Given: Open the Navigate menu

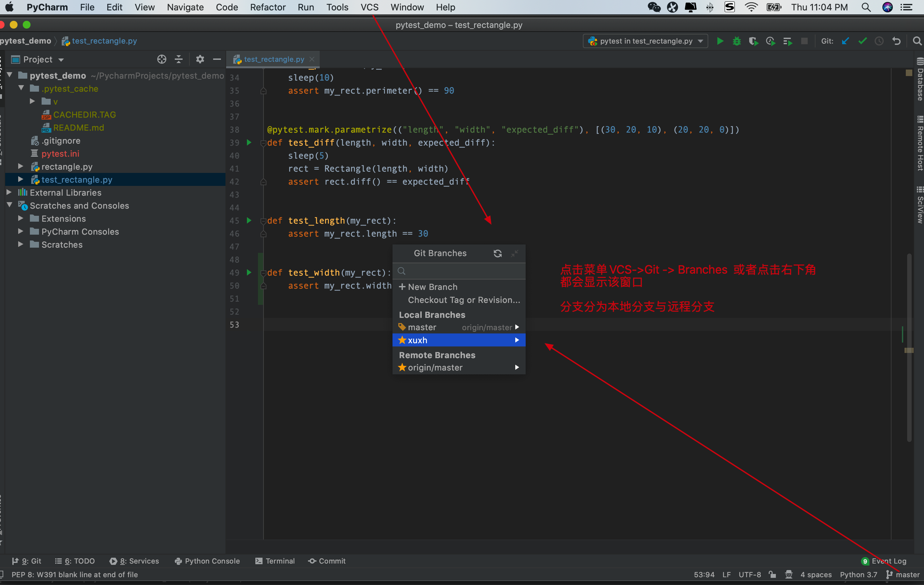Looking at the screenshot, I should pyautogui.click(x=185, y=7).
